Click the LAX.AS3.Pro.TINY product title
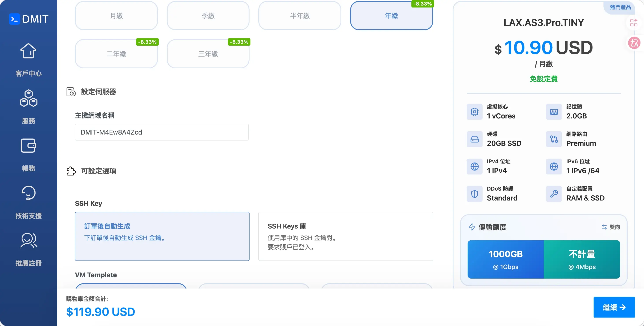 tap(544, 23)
